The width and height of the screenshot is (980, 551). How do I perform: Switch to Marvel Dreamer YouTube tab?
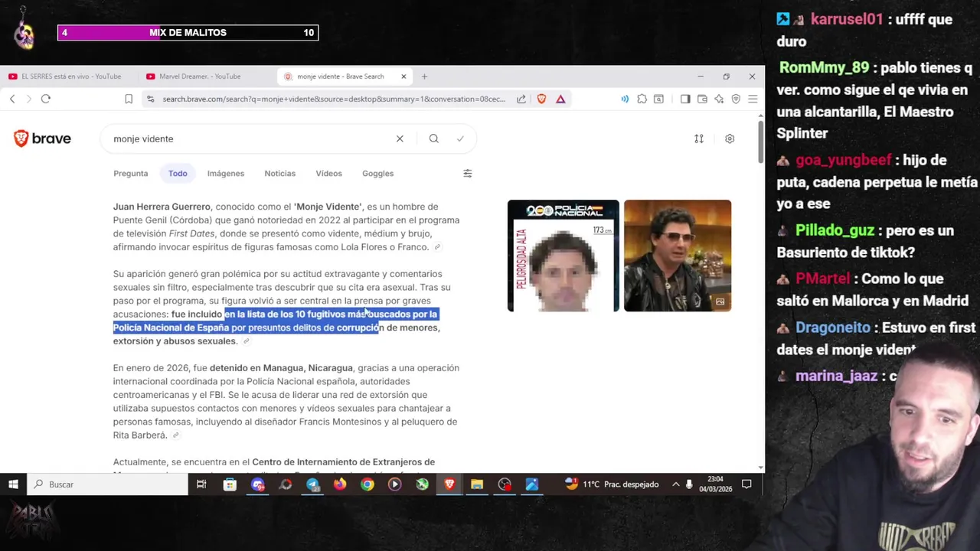tap(199, 77)
